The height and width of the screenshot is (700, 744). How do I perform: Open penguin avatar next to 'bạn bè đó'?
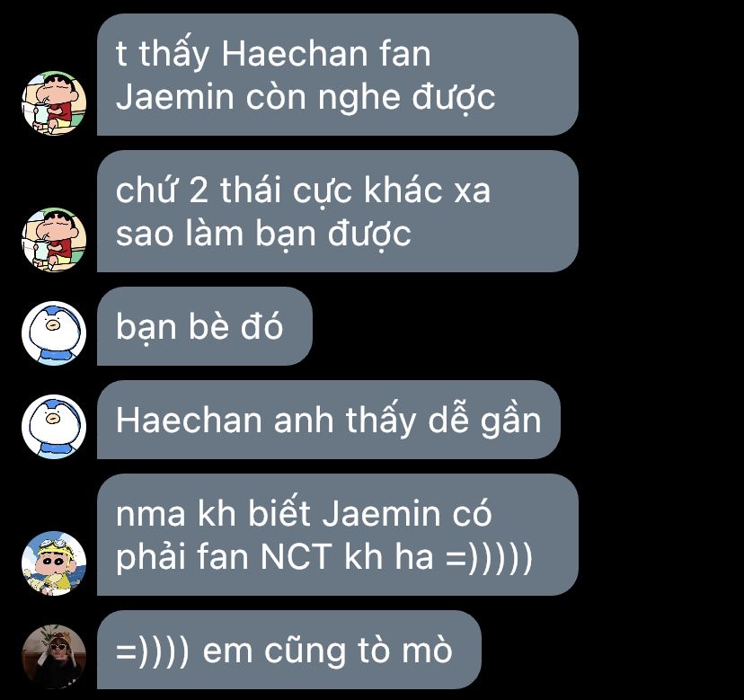[54, 333]
